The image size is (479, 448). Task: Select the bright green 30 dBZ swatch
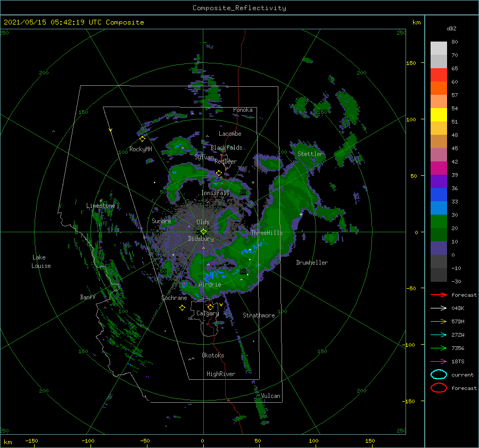point(439,222)
